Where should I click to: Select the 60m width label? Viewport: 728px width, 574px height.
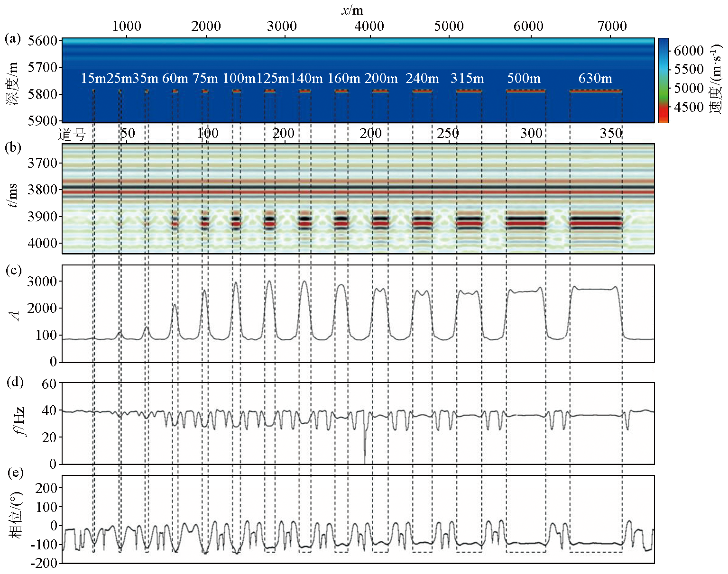pos(175,78)
